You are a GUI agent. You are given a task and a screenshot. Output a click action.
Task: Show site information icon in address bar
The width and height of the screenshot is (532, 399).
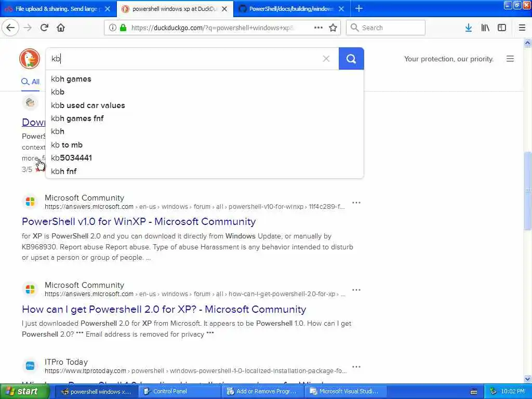113,28
